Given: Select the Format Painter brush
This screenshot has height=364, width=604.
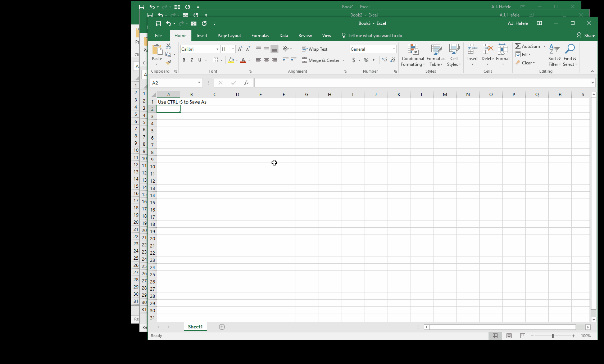Looking at the screenshot, I should (168, 62).
